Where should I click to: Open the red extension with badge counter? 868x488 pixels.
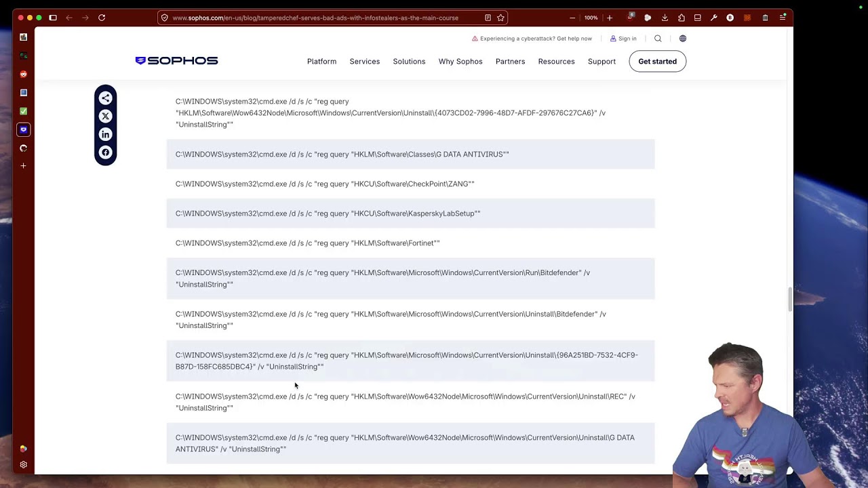(631, 17)
